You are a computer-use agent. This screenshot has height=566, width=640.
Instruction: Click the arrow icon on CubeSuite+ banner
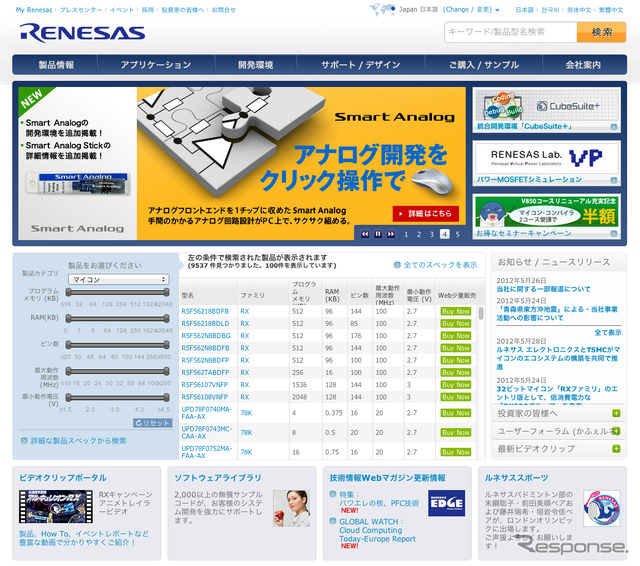pyautogui.click(x=613, y=127)
